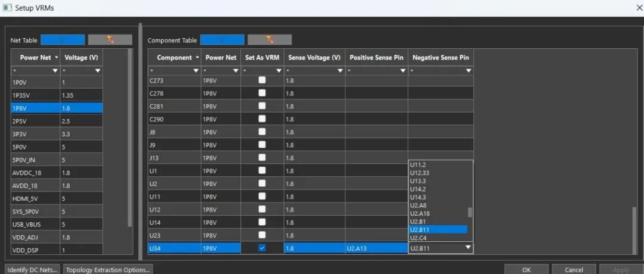Click the OK button
This screenshot has width=644, height=274.
pos(526,269)
